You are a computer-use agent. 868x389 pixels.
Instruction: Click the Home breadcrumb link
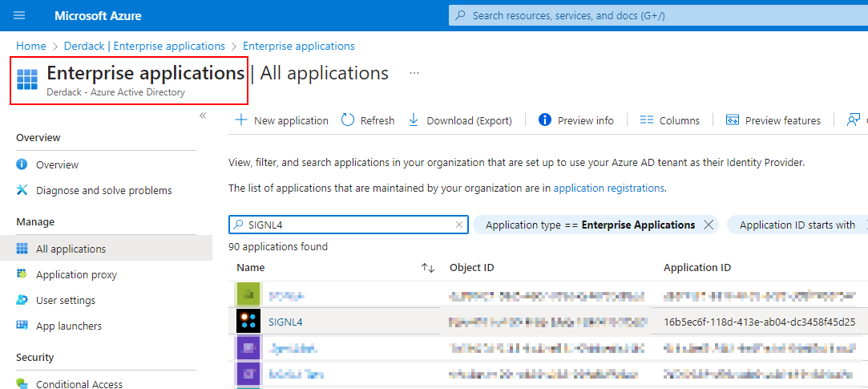pyautogui.click(x=30, y=46)
